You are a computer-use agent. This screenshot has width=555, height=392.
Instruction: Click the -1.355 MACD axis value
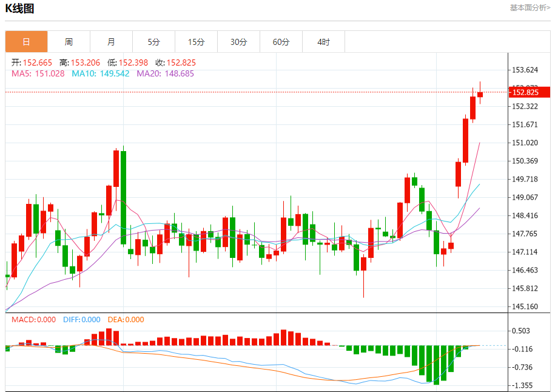click(x=521, y=385)
